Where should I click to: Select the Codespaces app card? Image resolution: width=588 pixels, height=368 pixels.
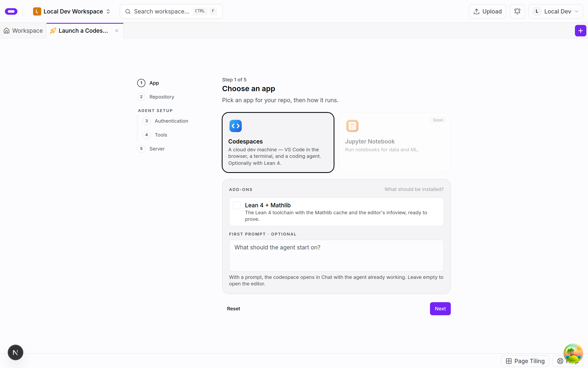click(x=278, y=143)
